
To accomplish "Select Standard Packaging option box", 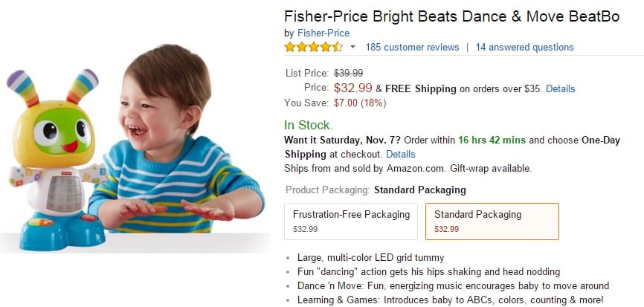I will point(492,221).
